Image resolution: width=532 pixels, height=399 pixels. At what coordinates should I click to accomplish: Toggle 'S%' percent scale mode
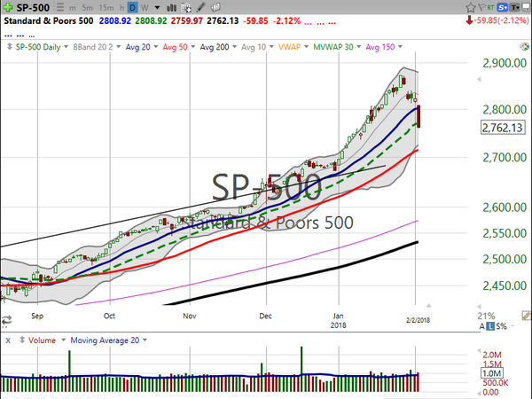click(501, 326)
